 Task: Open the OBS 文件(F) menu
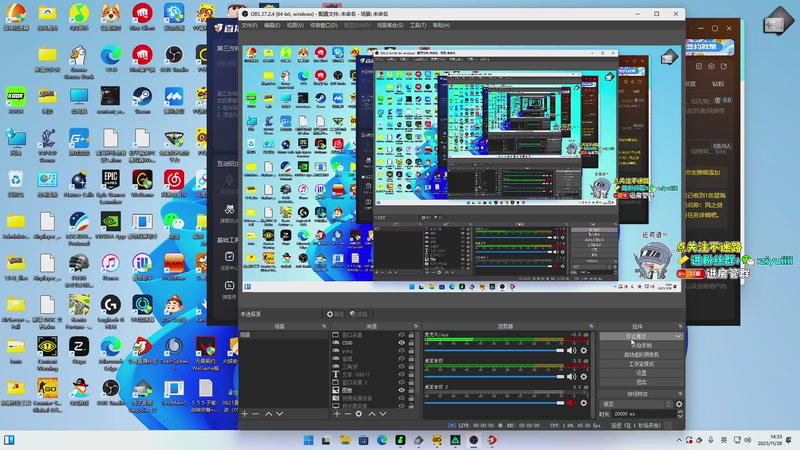coord(249,26)
